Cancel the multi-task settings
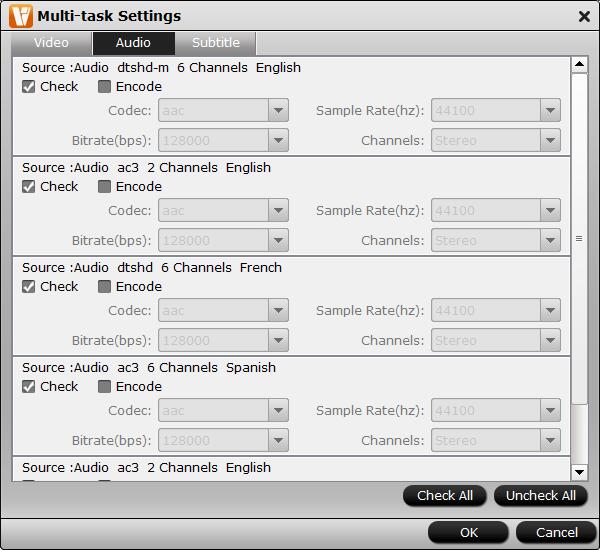 [x=557, y=532]
